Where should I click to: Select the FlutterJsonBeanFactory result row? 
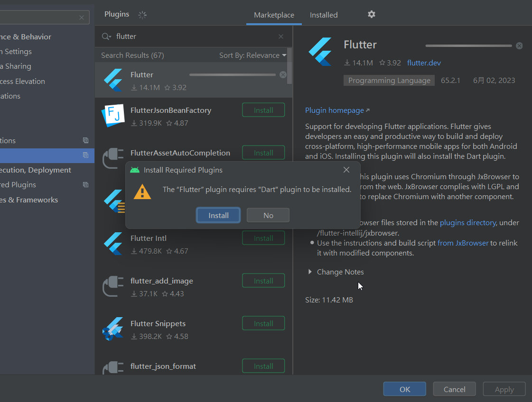click(x=194, y=116)
